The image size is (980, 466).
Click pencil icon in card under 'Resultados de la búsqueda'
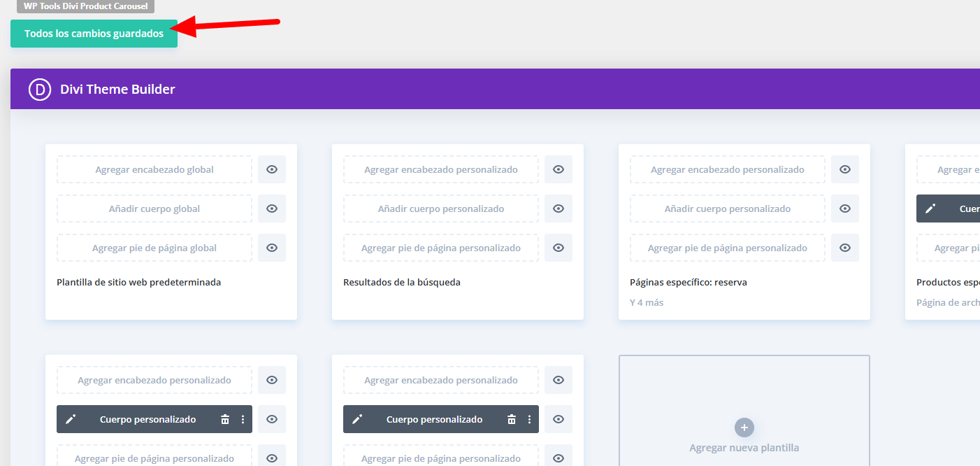pyautogui.click(x=357, y=419)
